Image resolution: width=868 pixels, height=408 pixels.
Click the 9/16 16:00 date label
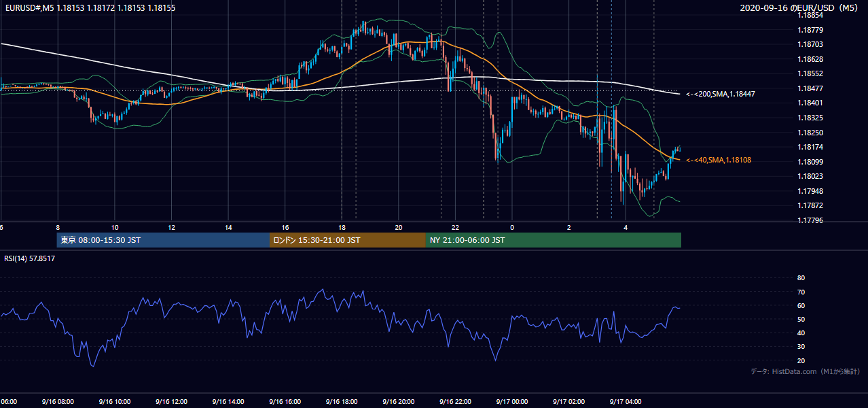click(x=285, y=402)
